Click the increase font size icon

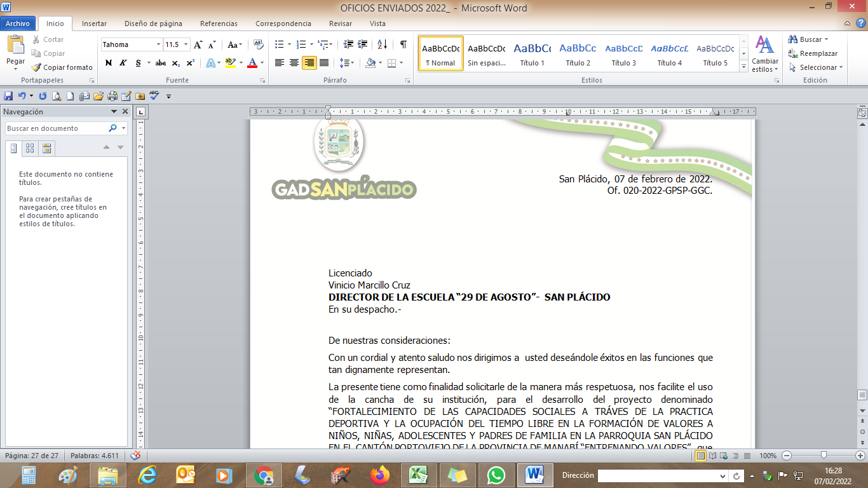(x=198, y=44)
